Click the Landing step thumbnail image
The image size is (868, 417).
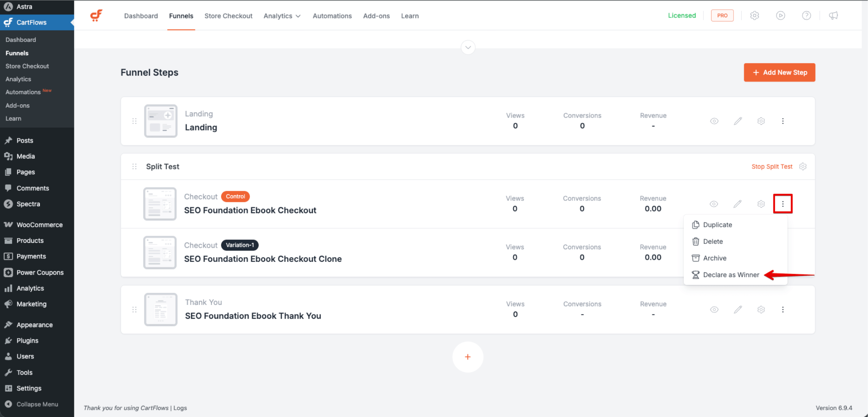161,121
